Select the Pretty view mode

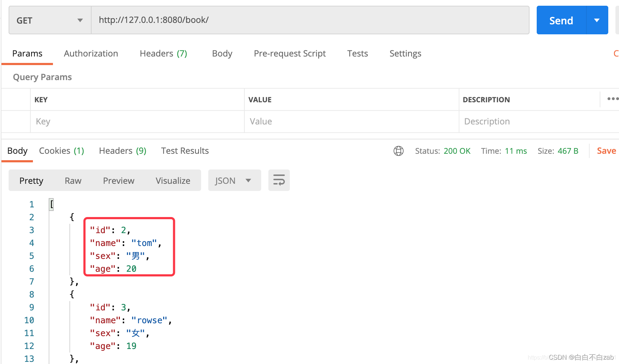click(x=31, y=181)
